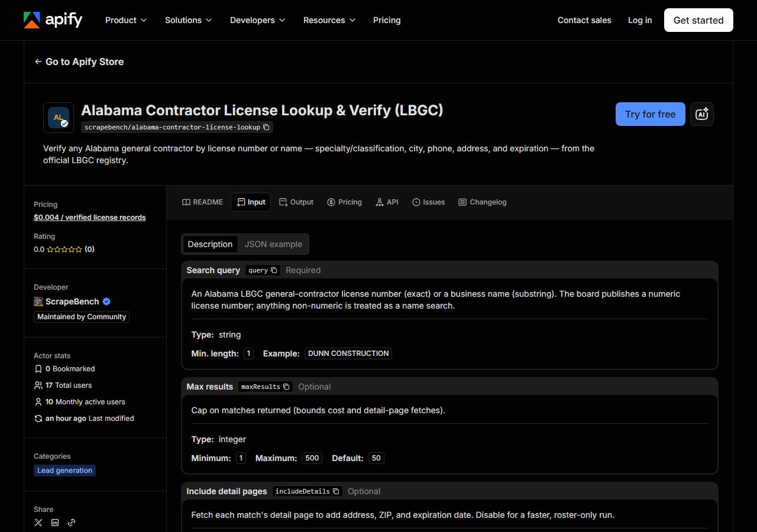The image size is (757, 532).
Task: Open the AI assistant icon button
Action: [x=702, y=114]
